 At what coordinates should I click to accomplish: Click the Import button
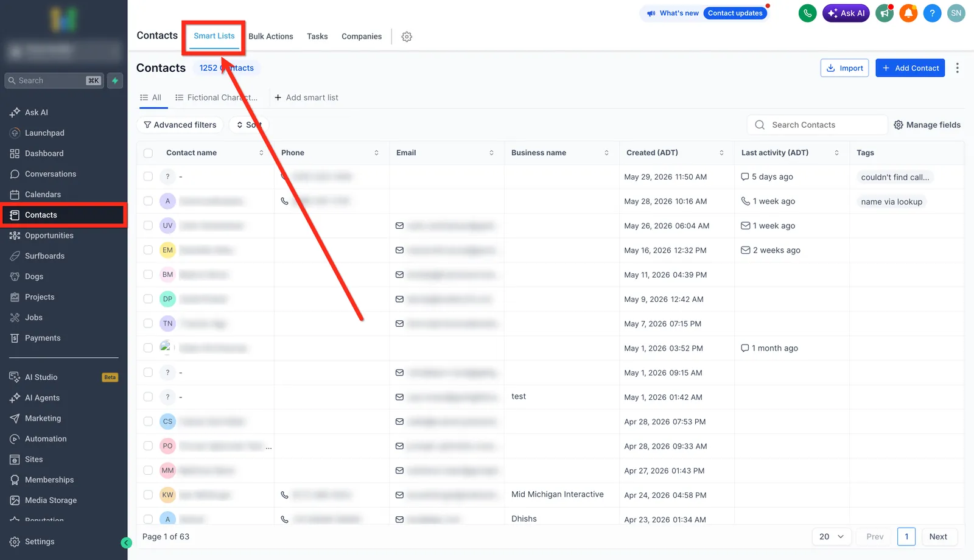[x=846, y=68]
